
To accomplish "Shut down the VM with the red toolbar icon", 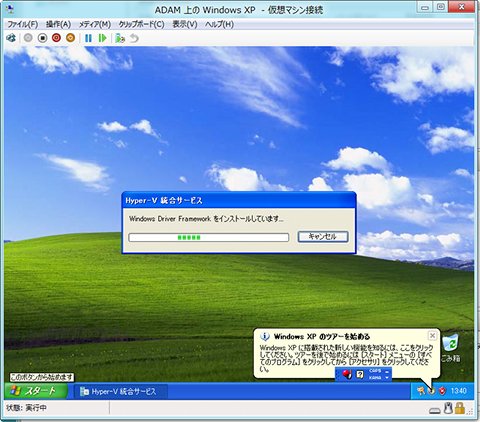I will tap(56, 38).
